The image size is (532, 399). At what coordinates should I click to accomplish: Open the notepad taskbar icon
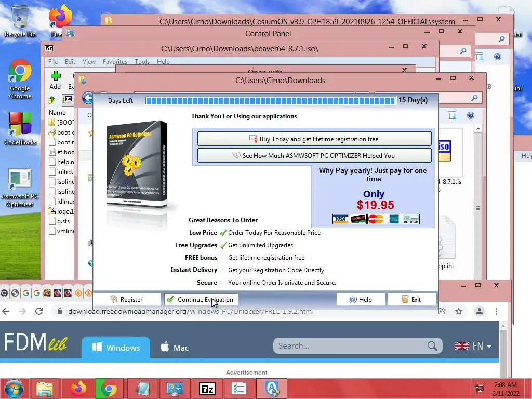(x=142, y=389)
